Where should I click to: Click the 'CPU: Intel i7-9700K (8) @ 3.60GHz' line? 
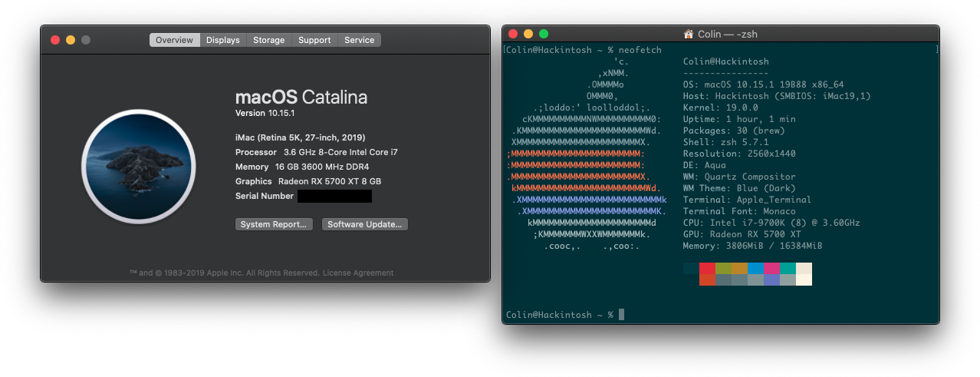point(771,223)
